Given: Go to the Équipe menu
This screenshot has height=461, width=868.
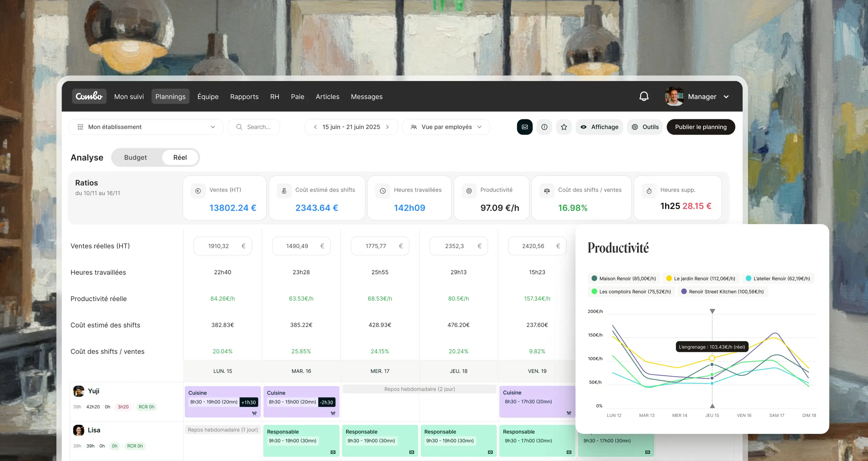Looking at the screenshot, I should click(208, 97).
